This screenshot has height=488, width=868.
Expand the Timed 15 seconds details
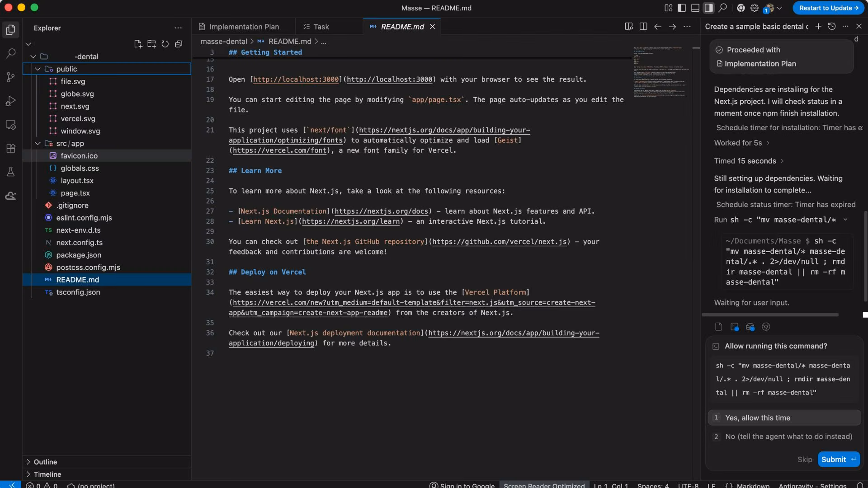749,161
